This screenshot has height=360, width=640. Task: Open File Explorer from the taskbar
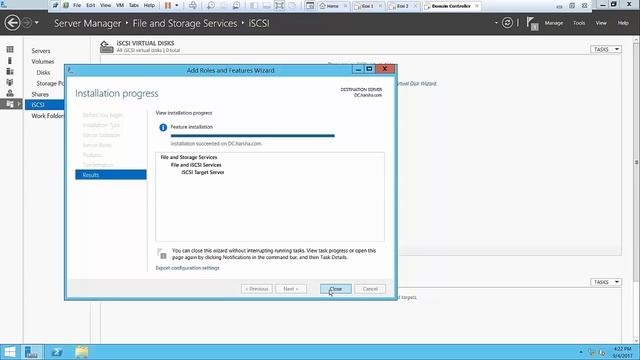[82, 352]
